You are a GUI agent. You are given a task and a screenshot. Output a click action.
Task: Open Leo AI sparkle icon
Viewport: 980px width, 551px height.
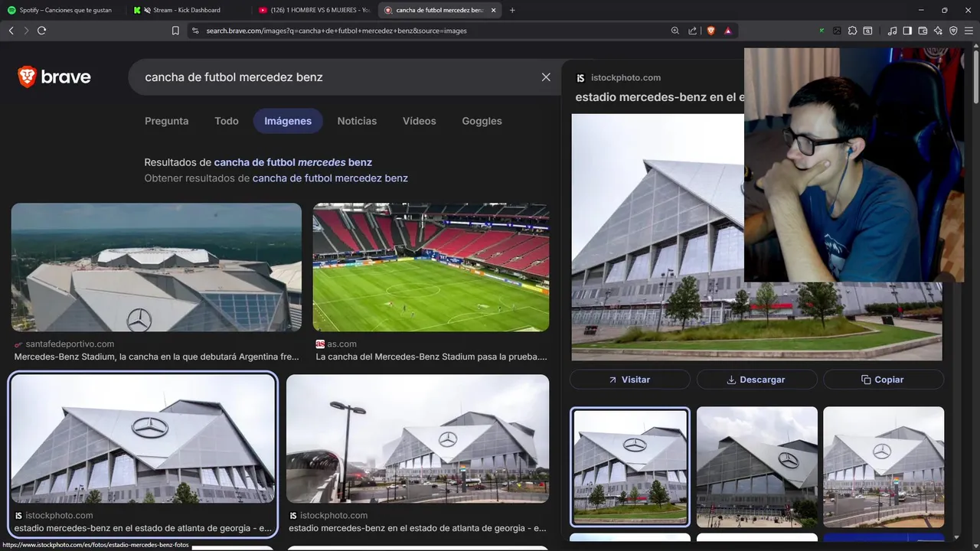pyautogui.click(x=938, y=31)
